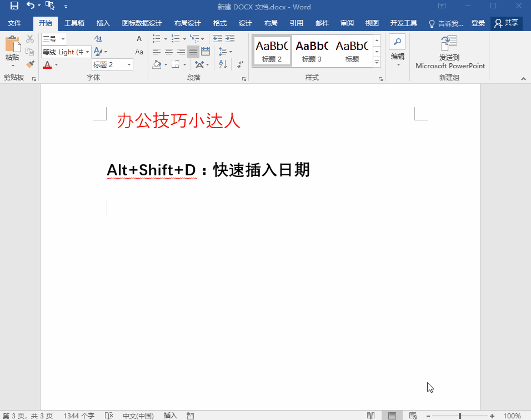The height and width of the screenshot is (420, 531).
Task: Toggle justify paragraph alignment
Action: click(x=193, y=52)
